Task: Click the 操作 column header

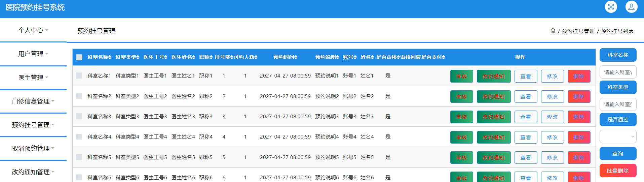Action: tap(520, 57)
